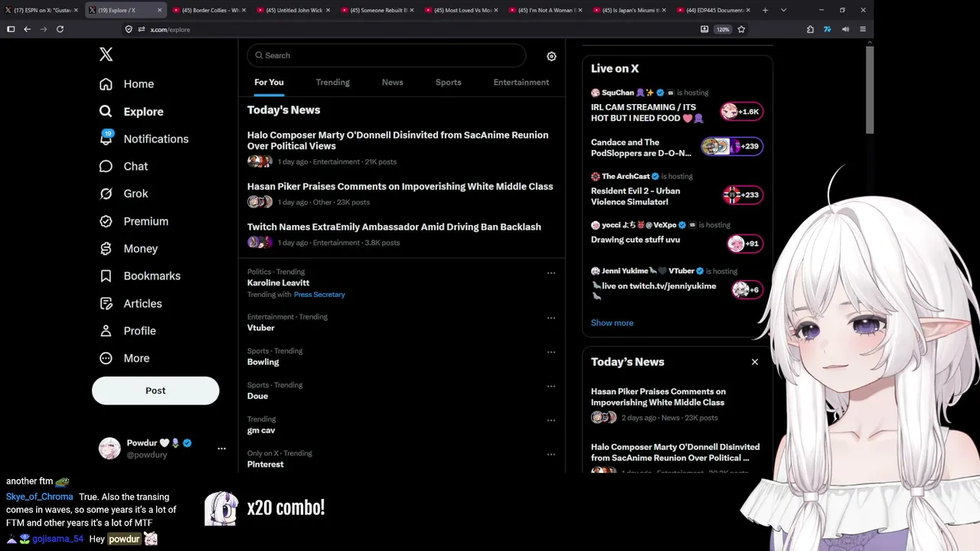Open Explore settings gear icon
The width and height of the screenshot is (980, 551).
(551, 56)
